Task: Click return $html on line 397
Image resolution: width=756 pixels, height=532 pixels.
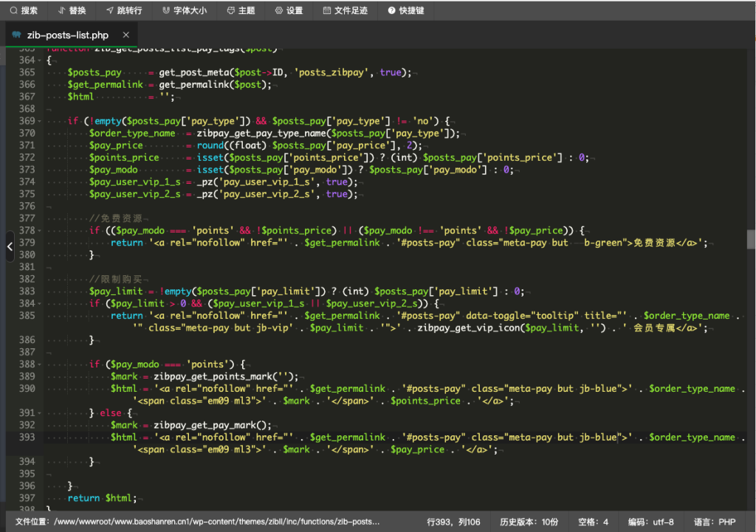Action: (x=102, y=498)
